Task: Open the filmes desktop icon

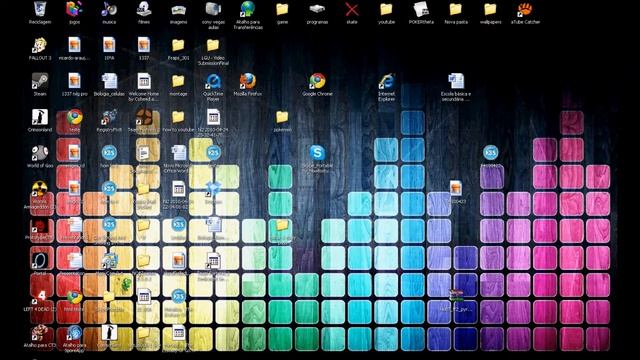Action: [x=144, y=9]
